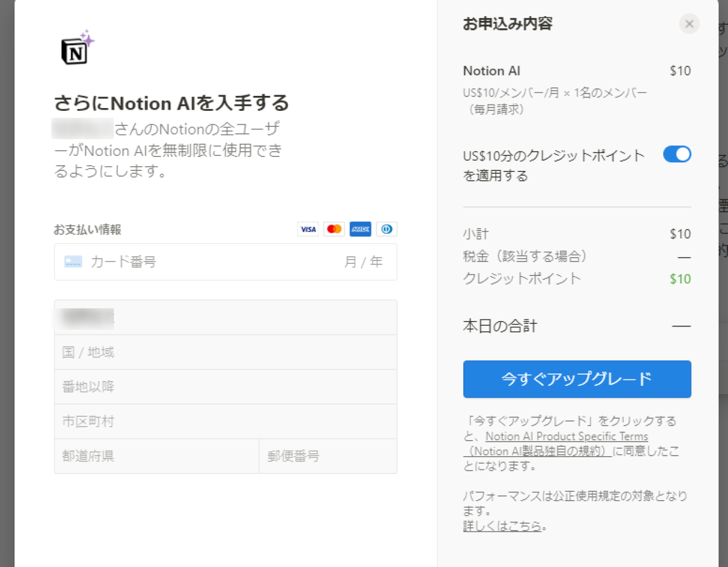Image resolution: width=728 pixels, height=567 pixels.
Task: Select the Visa card brand icon
Action: 308,229
